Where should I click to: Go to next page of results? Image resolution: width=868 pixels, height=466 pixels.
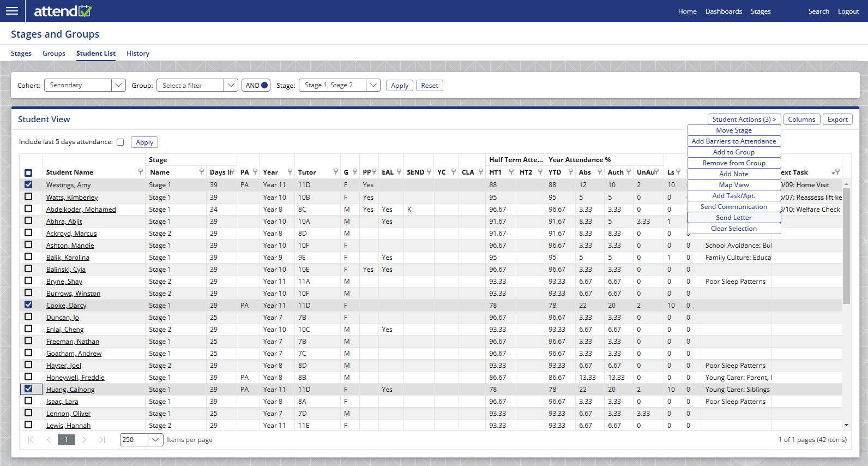coord(84,440)
